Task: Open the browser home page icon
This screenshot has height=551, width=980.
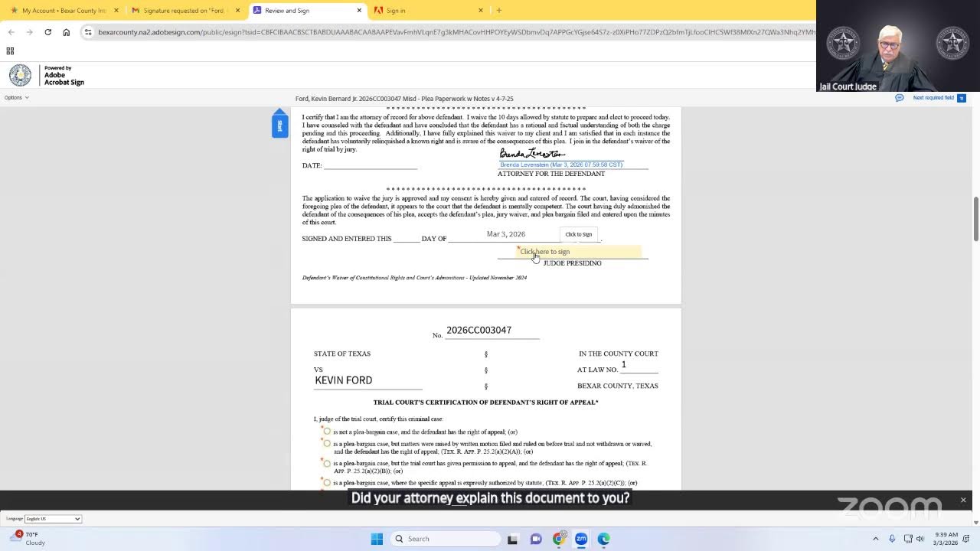Action: click(x=66, y=32)
